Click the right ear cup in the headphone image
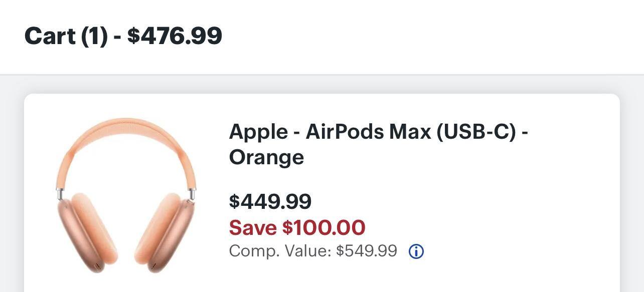Screen dimensions: 644x292 [166, 230]
